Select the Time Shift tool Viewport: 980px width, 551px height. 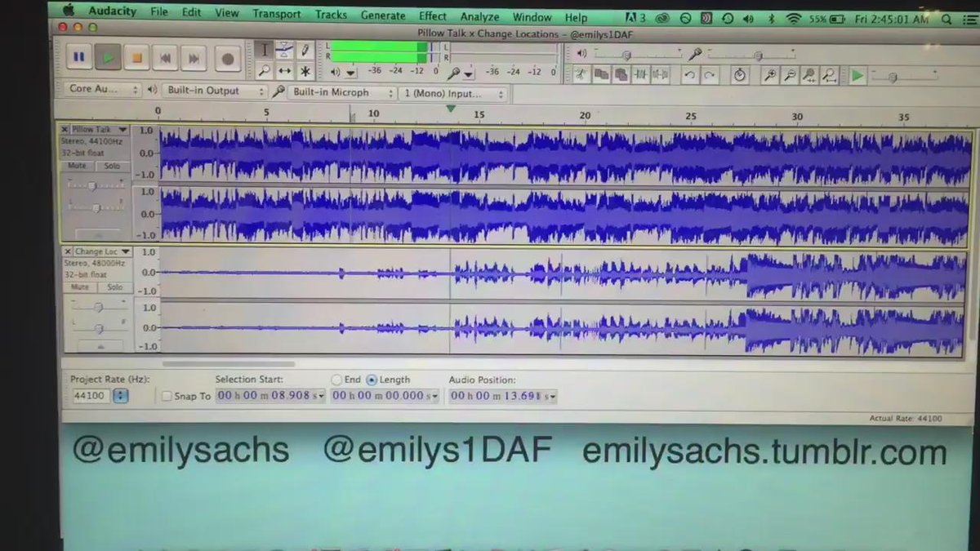click(x=283, y=71)
